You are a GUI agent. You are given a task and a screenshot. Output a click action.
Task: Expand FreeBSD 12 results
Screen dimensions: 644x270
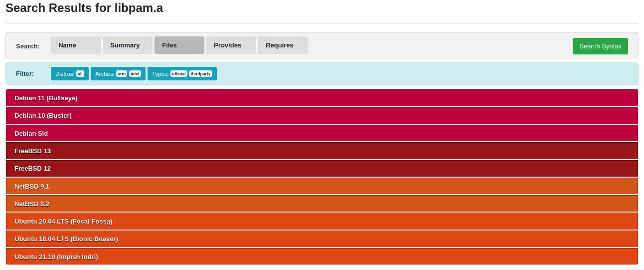pyautogui.click(x=322, y=168)
